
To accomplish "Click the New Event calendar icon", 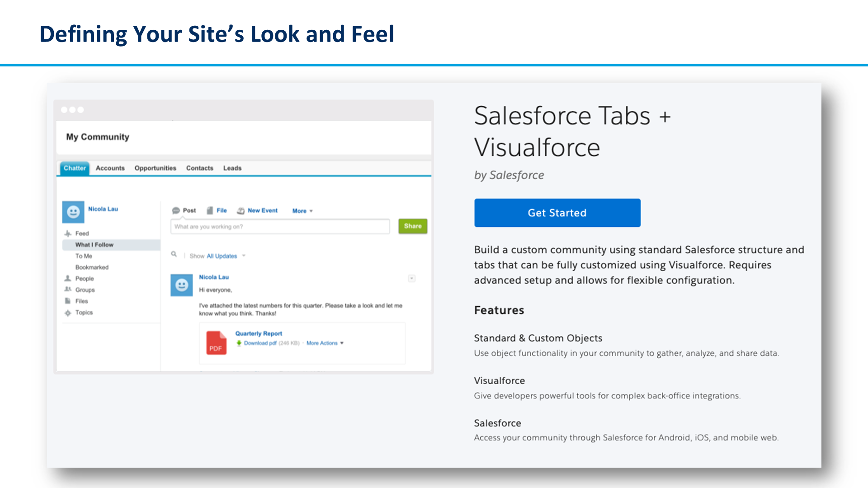I will pyautogui.click(x=241, y=211).
